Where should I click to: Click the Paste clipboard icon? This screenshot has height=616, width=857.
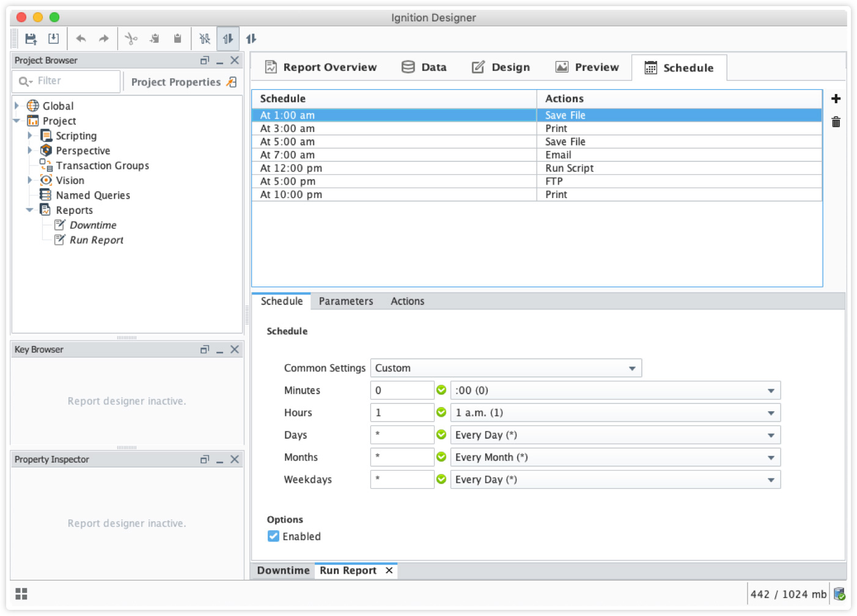coord(177,39)
